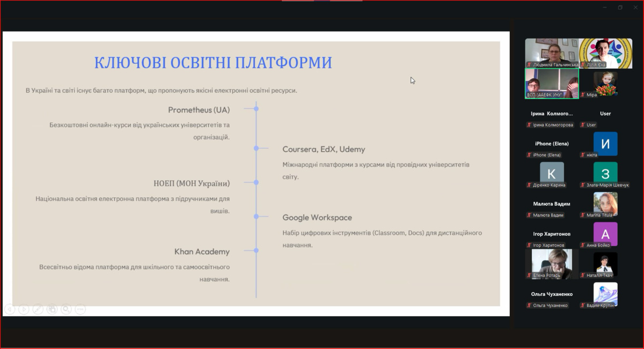Click green З avatar of Злата-Марія Шевчук
Image resolution: width=644 pixels, height=349 pixels.
tap(605, 173)
